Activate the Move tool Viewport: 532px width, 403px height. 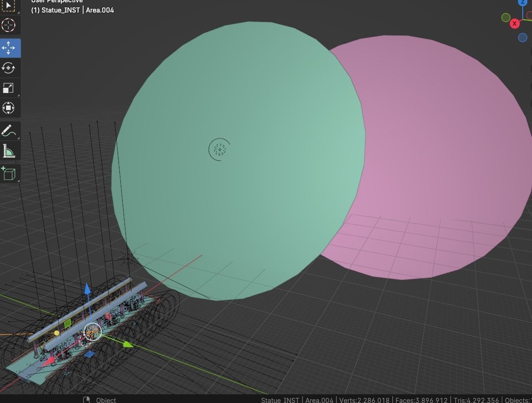point(8,48)
